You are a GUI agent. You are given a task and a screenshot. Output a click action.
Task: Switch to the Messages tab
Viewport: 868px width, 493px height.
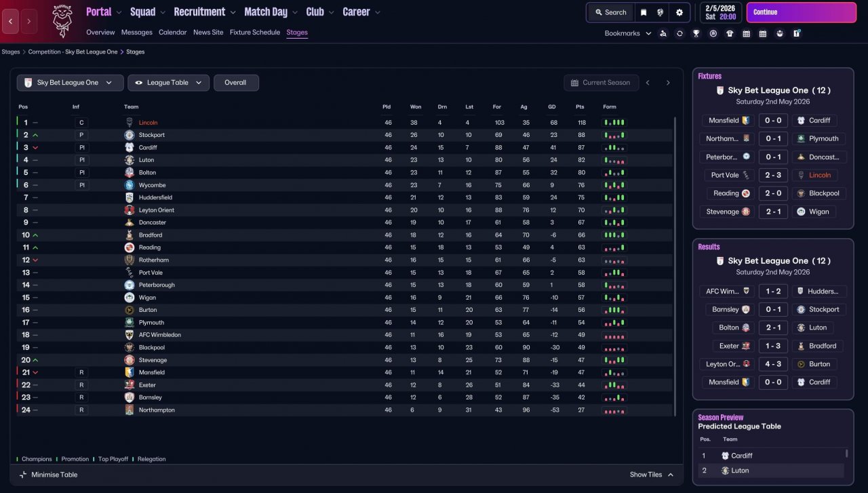tap(137, 33)
